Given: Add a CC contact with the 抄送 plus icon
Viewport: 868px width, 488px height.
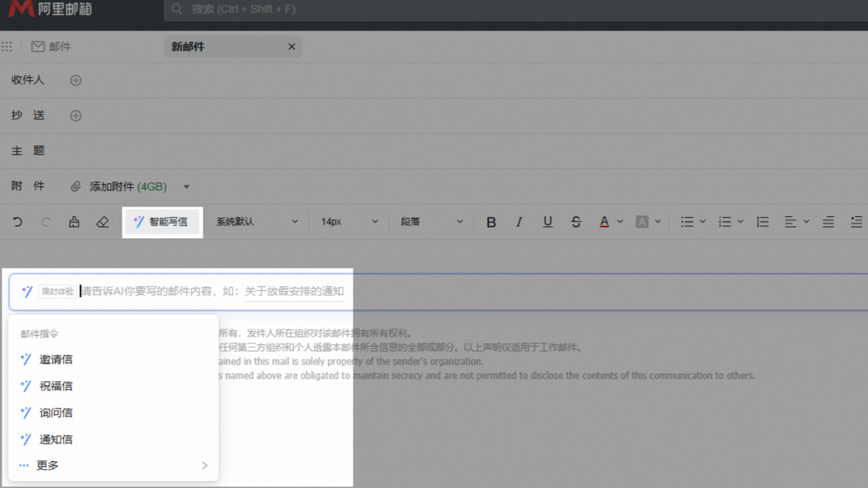Looking at the screenshot, I should 76,116.
